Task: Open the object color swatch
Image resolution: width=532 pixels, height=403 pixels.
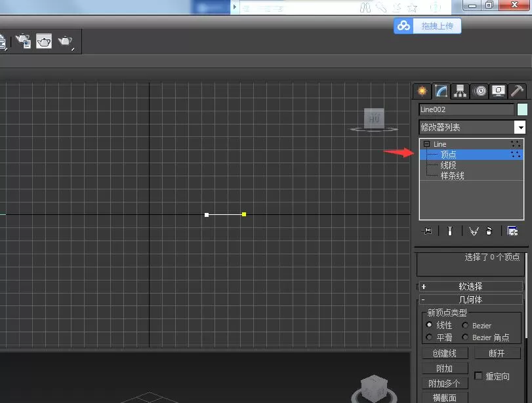Action: click(522, 109)
